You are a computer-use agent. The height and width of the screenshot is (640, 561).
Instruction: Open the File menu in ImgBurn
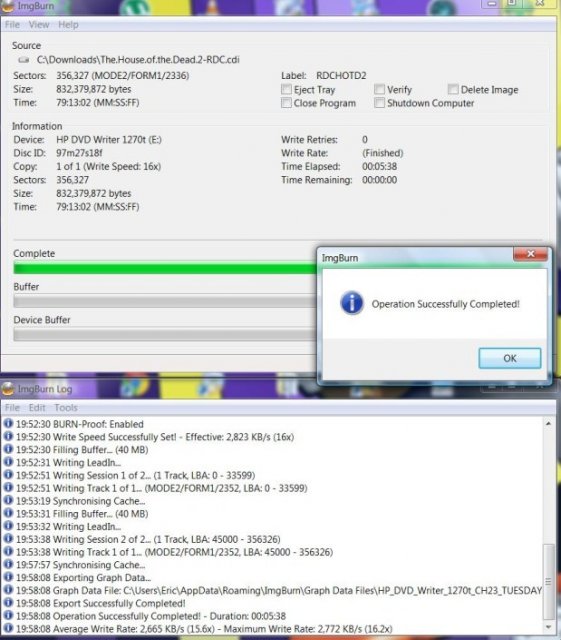[x=12, y=24]
